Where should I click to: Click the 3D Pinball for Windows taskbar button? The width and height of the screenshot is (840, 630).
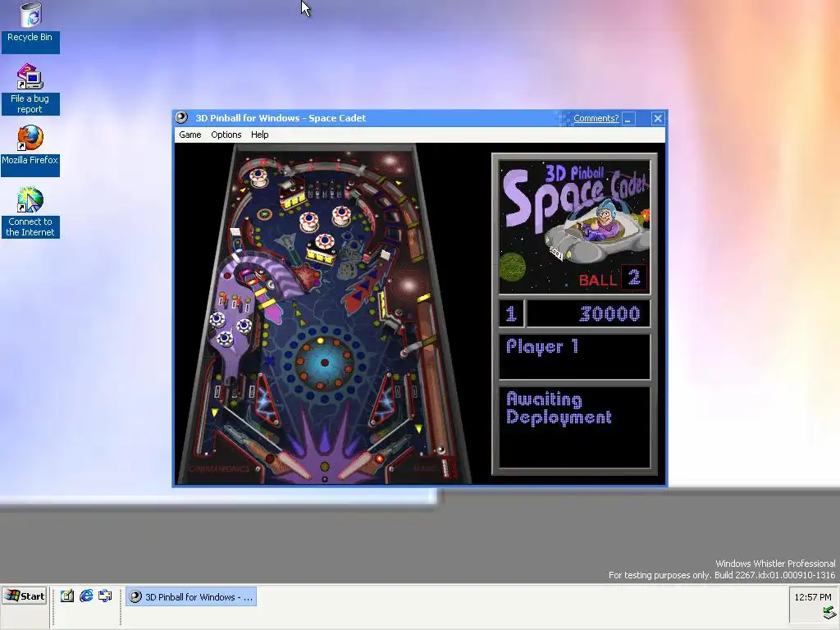pos(191,596)
